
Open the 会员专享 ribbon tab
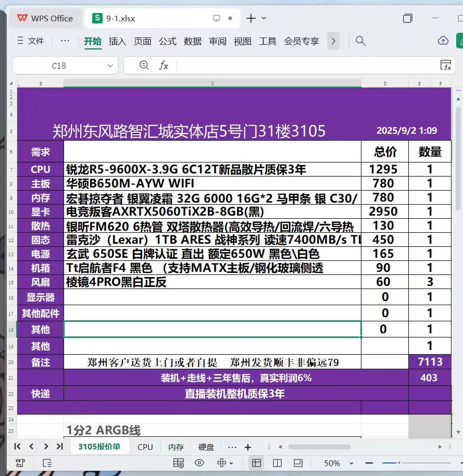(x=302, y=41)
